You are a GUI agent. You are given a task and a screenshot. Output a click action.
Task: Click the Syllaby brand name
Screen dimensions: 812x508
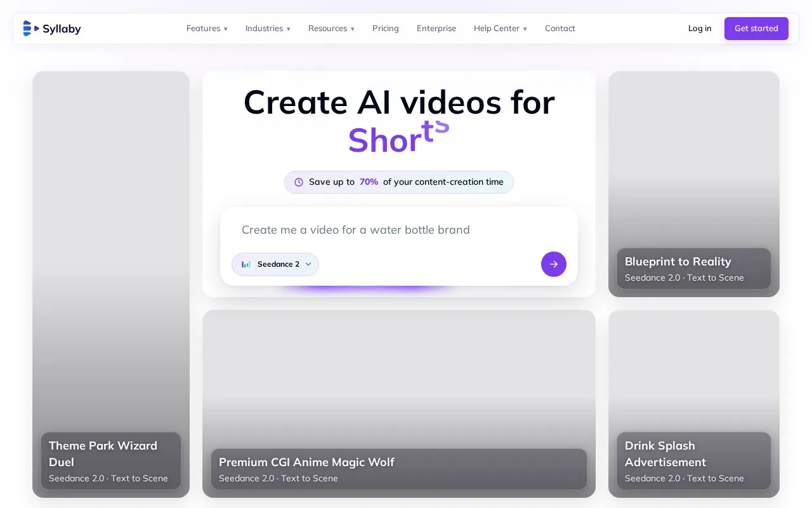coord(62,29)
